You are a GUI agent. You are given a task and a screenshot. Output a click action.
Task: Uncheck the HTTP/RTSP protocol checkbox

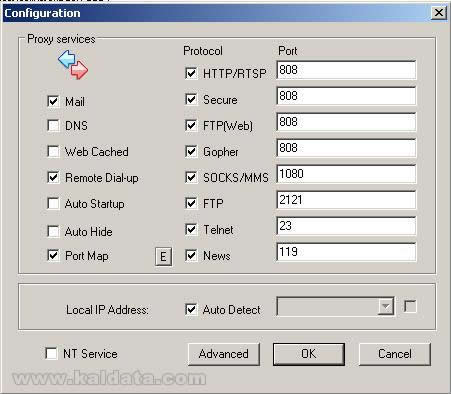pyautogui.click(x=191, y=73)
